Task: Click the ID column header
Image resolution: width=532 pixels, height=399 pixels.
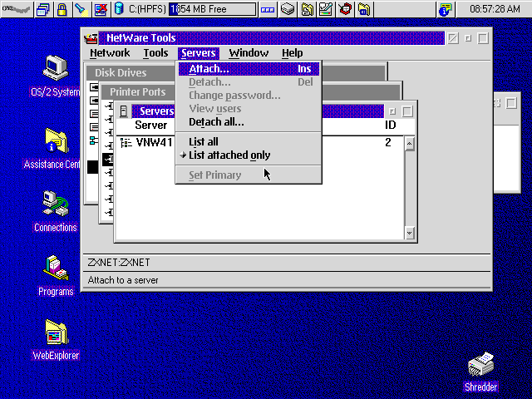Action: coord(390,126)
